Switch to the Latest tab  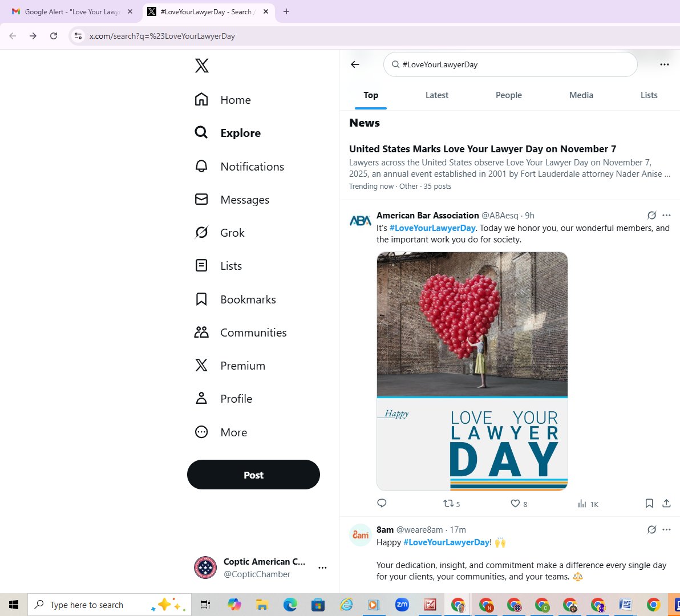click(x=437, y=95)
